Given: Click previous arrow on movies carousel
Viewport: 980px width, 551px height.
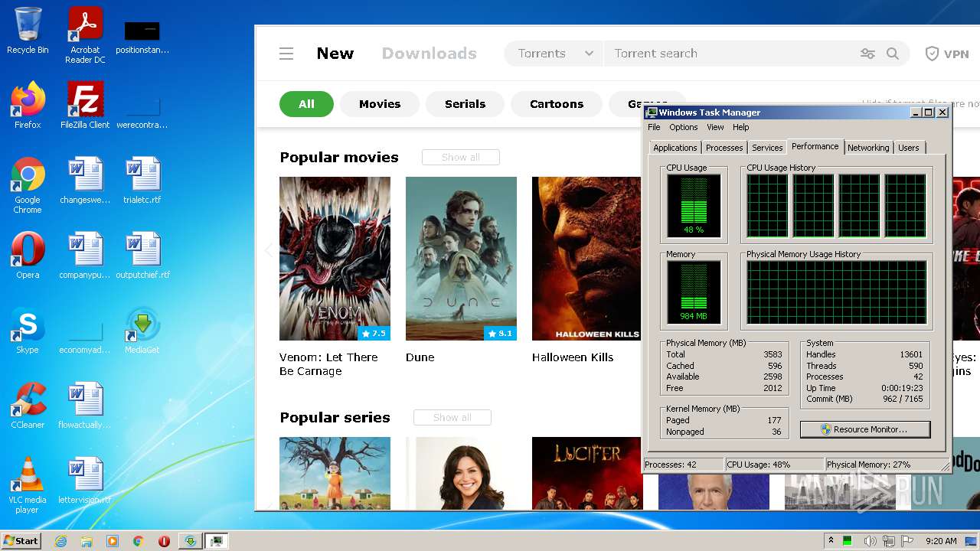Looking at the screenshot, I should point(269,250).
